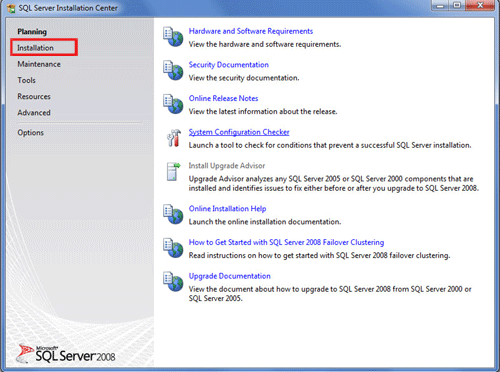
Task: Open the Options page
Action: 30,133
